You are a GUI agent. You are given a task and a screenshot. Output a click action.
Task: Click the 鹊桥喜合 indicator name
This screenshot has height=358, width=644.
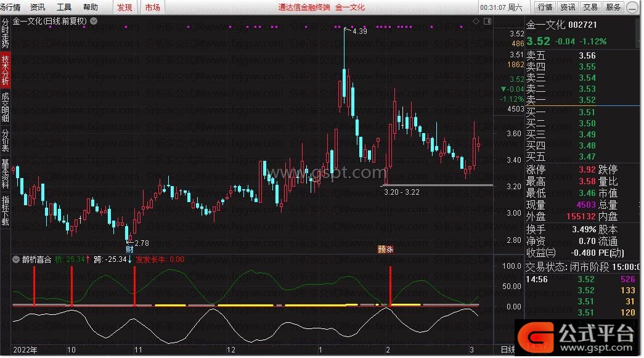37,259
